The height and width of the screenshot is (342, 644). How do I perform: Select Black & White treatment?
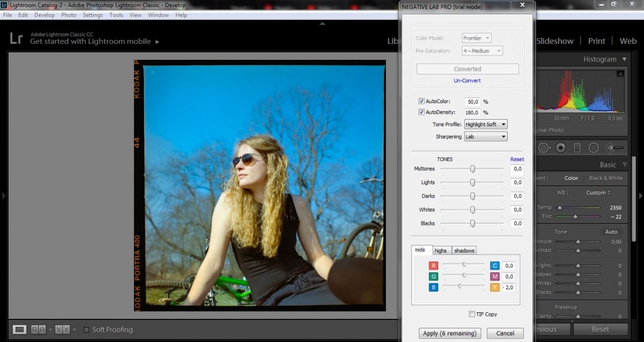click(606, 178)
